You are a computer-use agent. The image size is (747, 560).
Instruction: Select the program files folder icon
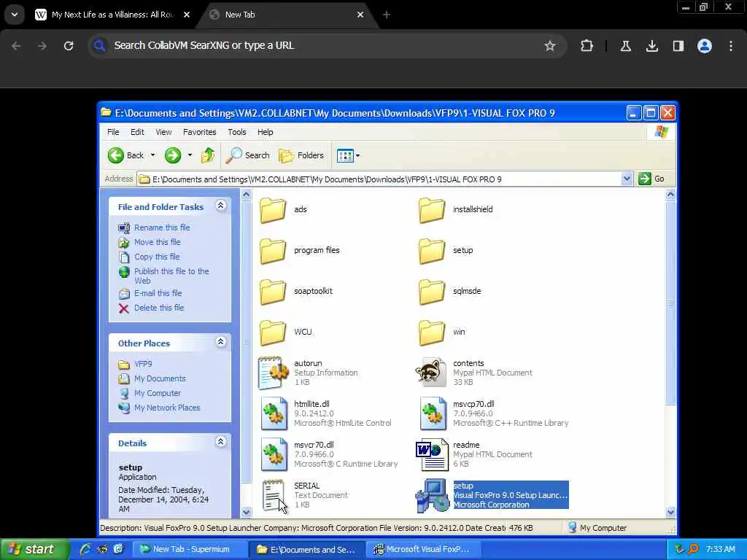click(x=273, y=251)
